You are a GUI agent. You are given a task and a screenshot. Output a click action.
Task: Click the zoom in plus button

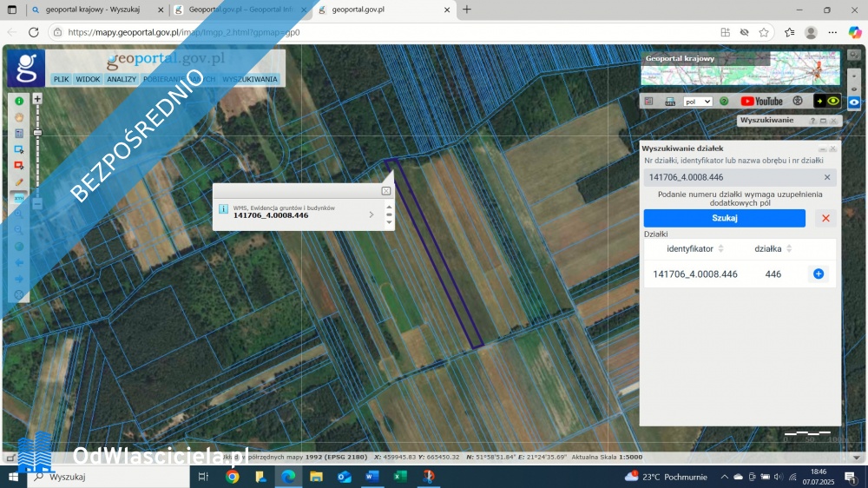tap(37, 99)
